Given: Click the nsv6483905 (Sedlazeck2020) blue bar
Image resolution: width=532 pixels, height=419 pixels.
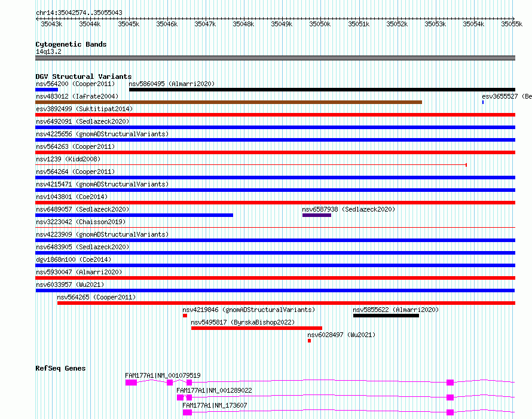Looking at the screenshot, I should coord(275,253).
